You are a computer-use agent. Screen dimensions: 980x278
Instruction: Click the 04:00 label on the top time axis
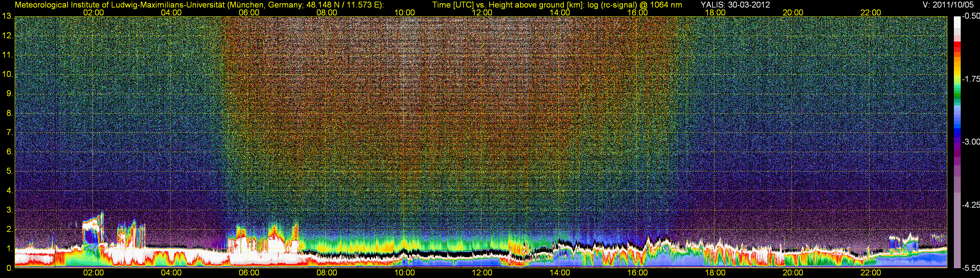pyautogui.click(x=171, y=12)
